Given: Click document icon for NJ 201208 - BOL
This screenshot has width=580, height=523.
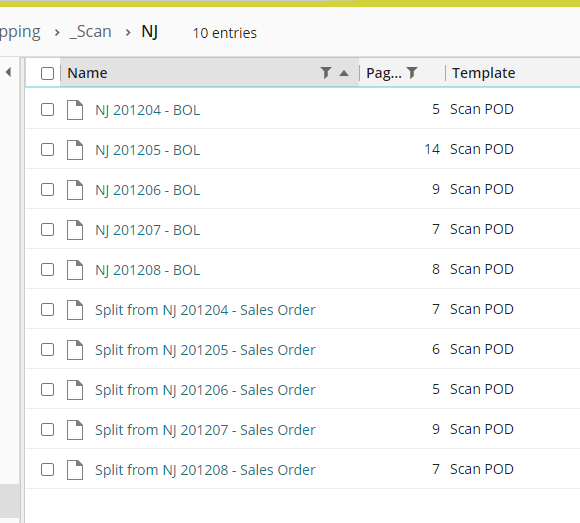Looking at the screenshot, I should [x=75, y=270].
